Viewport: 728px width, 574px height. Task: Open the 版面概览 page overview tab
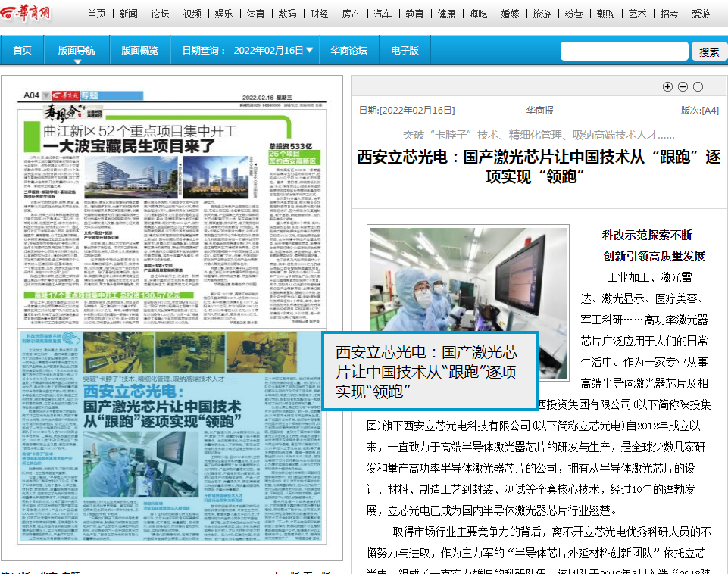(x=139, y=51)
